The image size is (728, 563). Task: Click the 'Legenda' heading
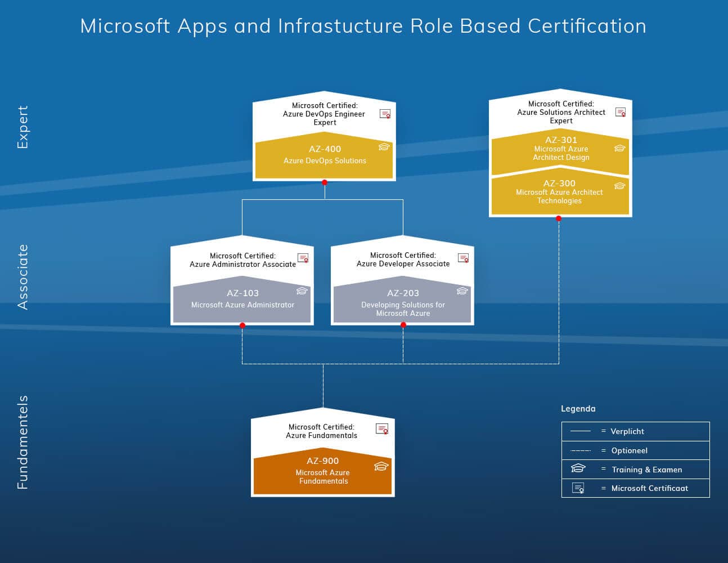point(578,409)
